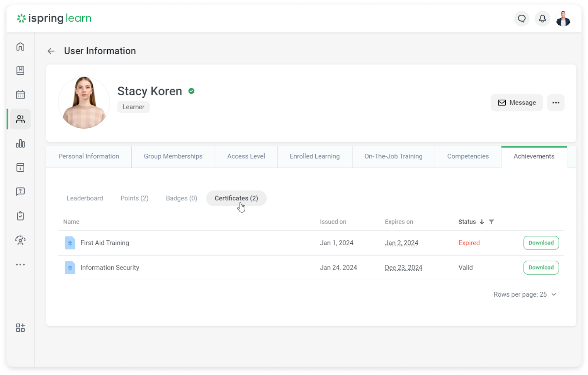Download the First Aid Training certificate

[541, 243]
